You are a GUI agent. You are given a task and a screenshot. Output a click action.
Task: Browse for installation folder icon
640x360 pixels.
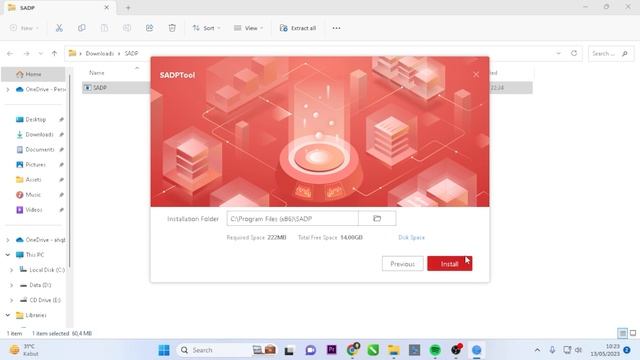(x=377, y=218)
